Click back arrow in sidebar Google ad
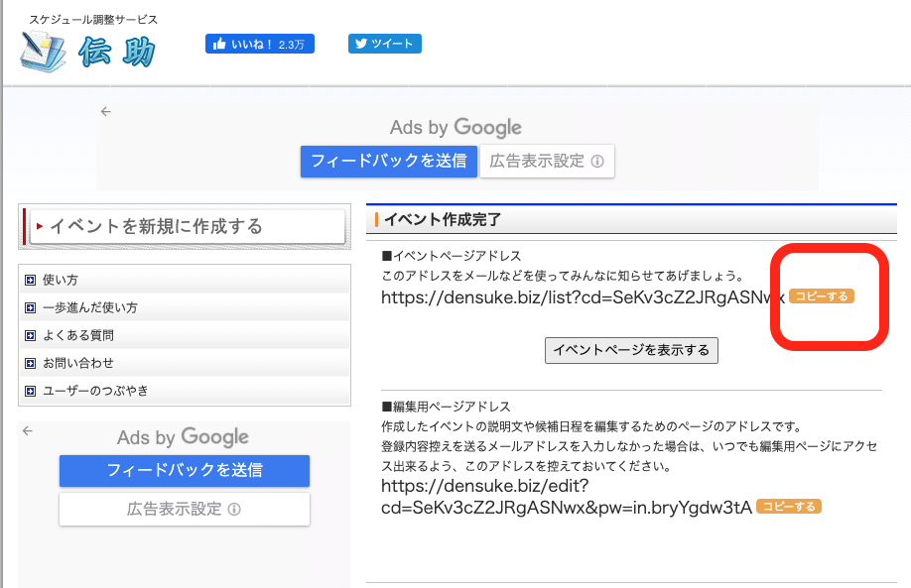This screenshot has height=588, width=911. [28, 430]
